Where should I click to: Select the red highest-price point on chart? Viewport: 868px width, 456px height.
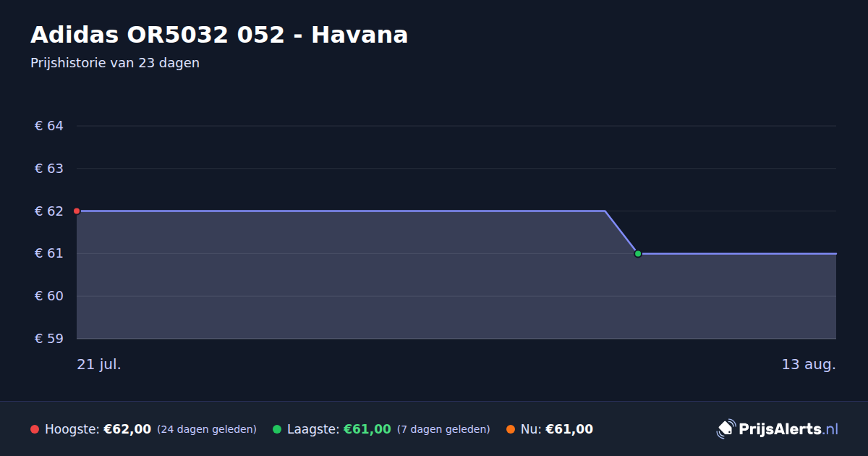77,211
